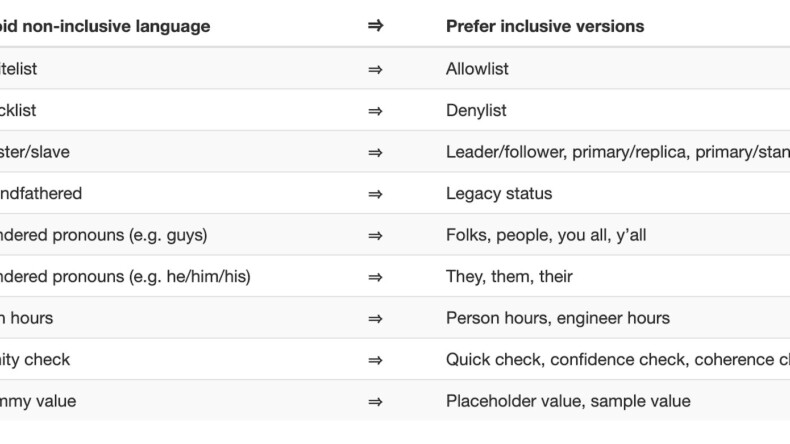Click the arrow beside They, them, their

[375, 277]
